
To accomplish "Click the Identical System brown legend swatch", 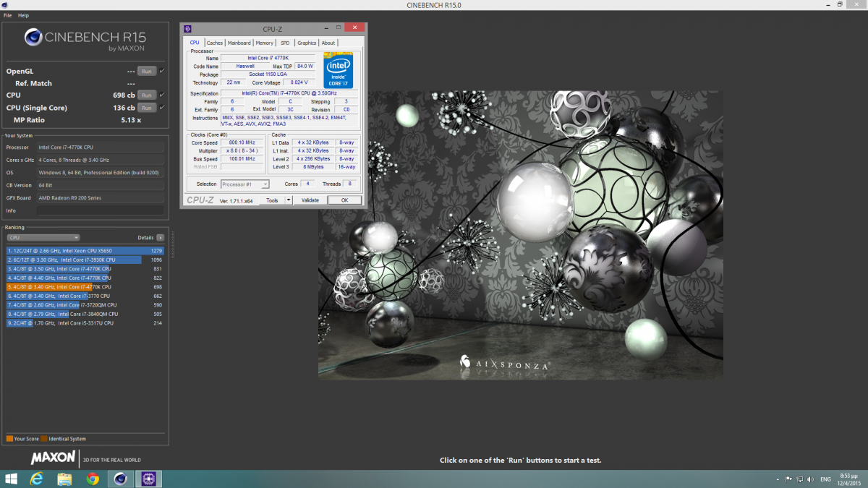I will click(44, 439).
